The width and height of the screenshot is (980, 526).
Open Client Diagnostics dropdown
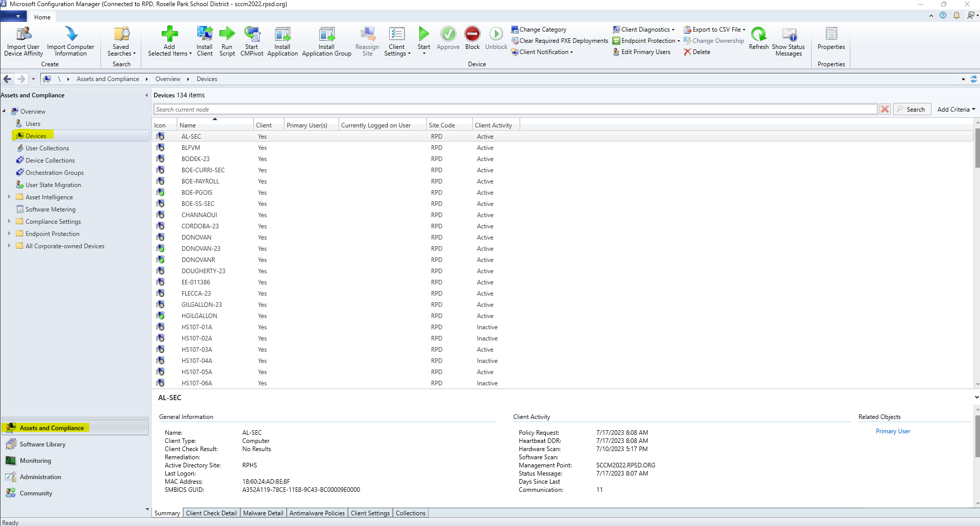click(x=643, y=30)
